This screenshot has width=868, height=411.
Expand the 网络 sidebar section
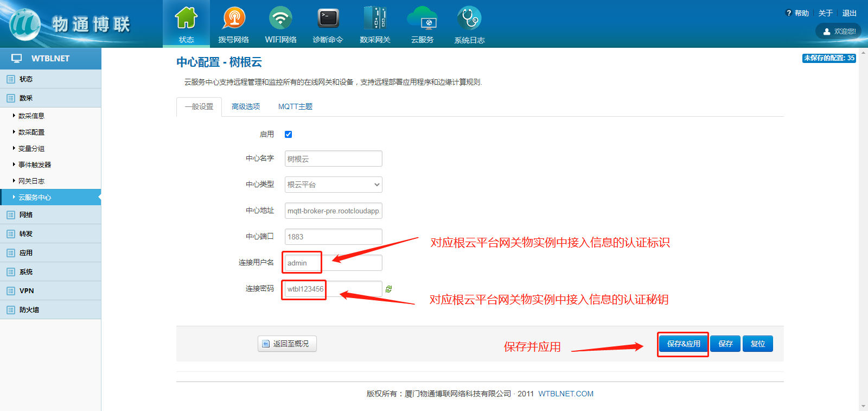pos(50,214)
